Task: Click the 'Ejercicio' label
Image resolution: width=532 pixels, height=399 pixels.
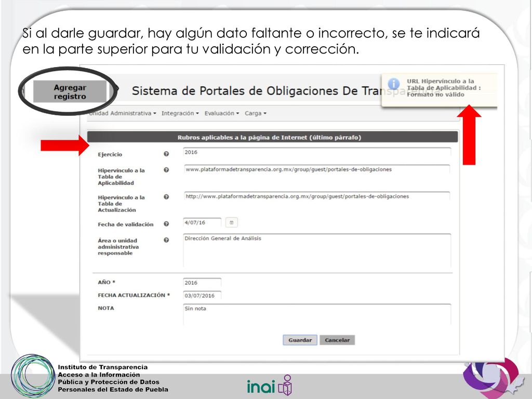Action: pos(110,154)
